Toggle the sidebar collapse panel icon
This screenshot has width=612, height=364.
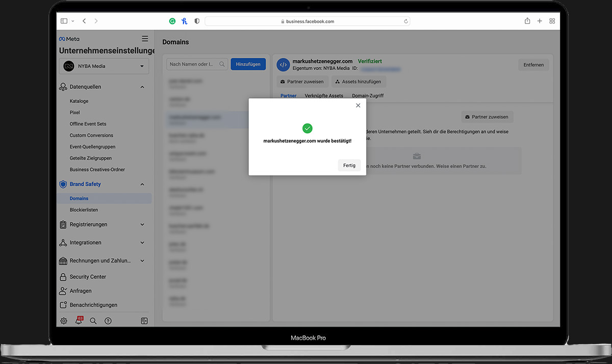[144, 321]
